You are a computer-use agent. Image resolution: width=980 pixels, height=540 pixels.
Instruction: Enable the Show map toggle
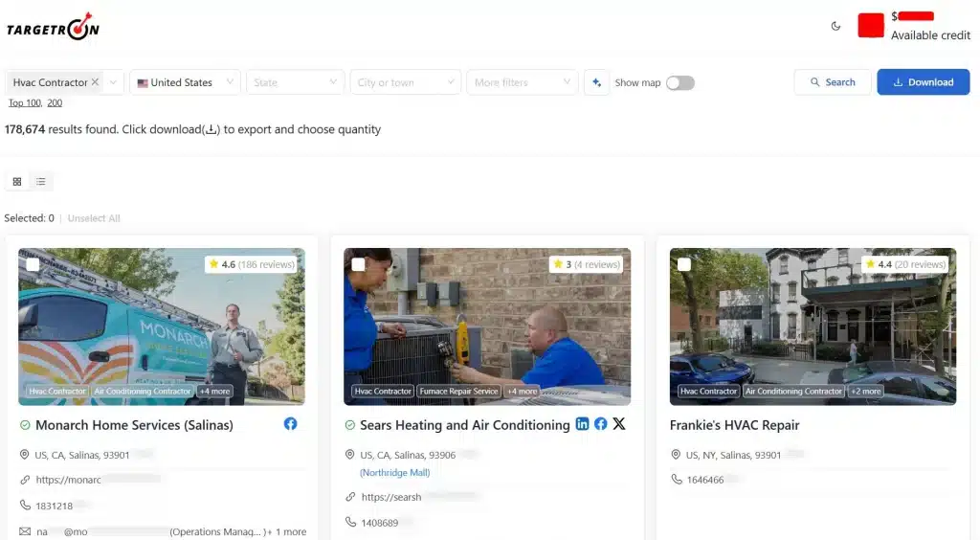679,82
